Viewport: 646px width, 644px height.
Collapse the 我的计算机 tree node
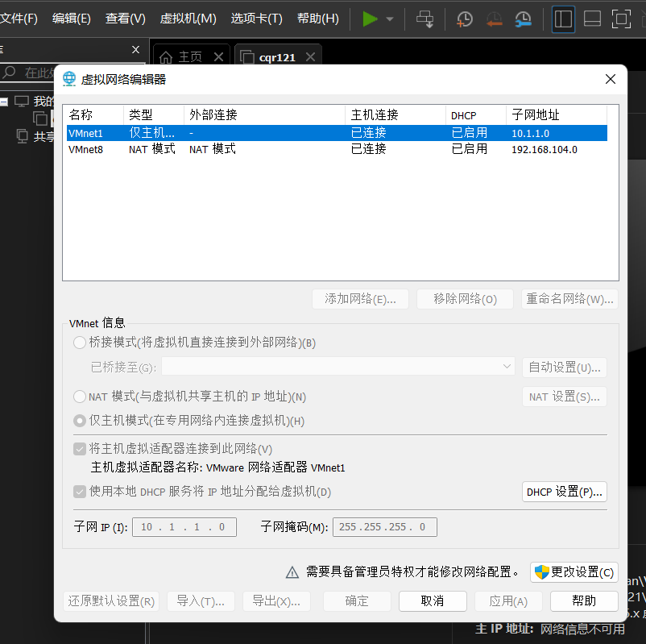tap(4, 102)
